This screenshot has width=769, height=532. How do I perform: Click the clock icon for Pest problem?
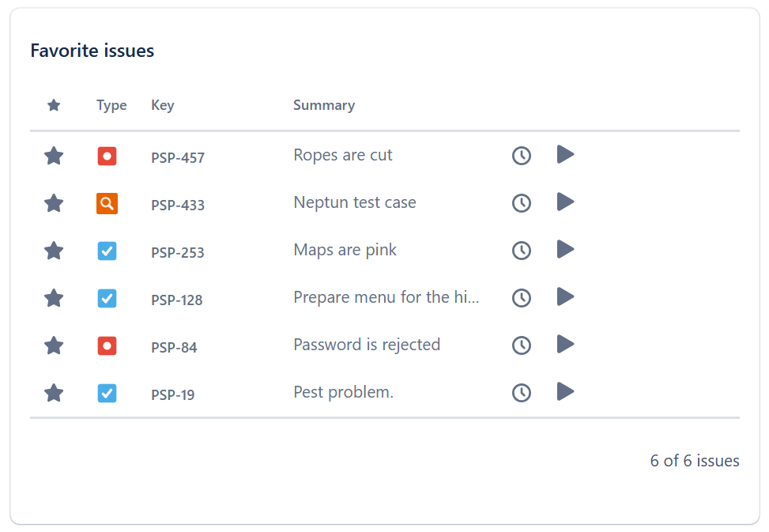click(x=521, y=393)
